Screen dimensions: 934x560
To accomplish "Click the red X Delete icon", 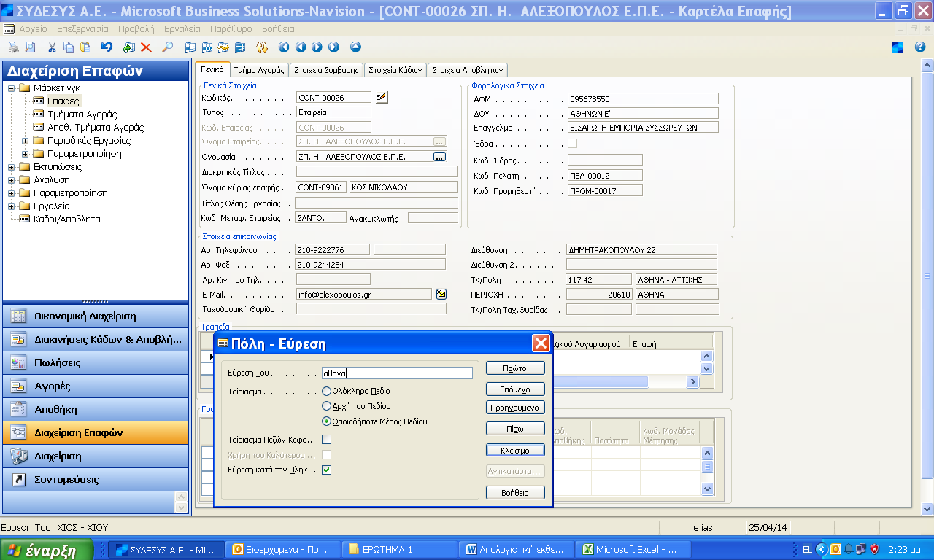I will pos(146,47).
